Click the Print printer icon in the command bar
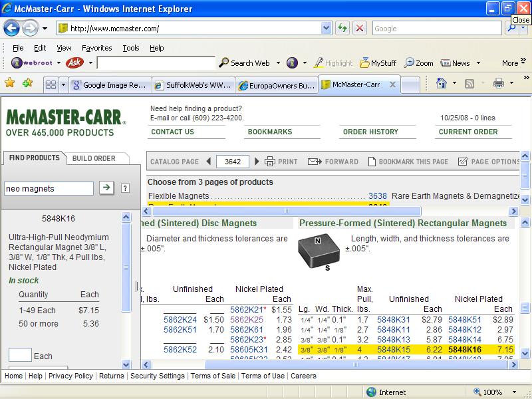The width and height of the screenshot is (532, 399). (498, 84)
